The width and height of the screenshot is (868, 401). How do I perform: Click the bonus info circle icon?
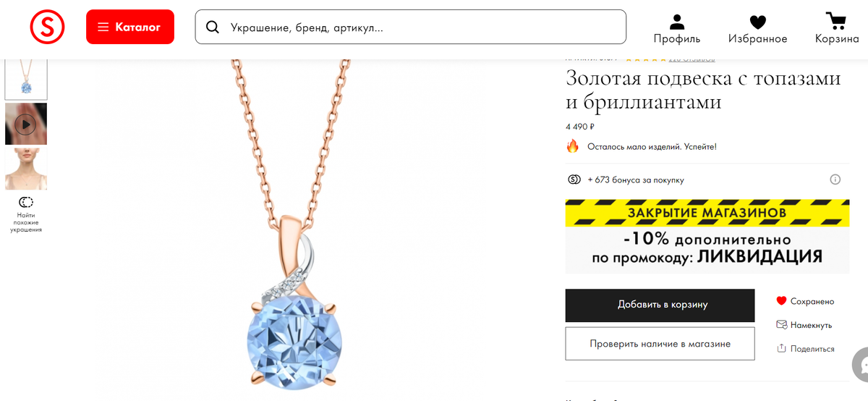835,180
